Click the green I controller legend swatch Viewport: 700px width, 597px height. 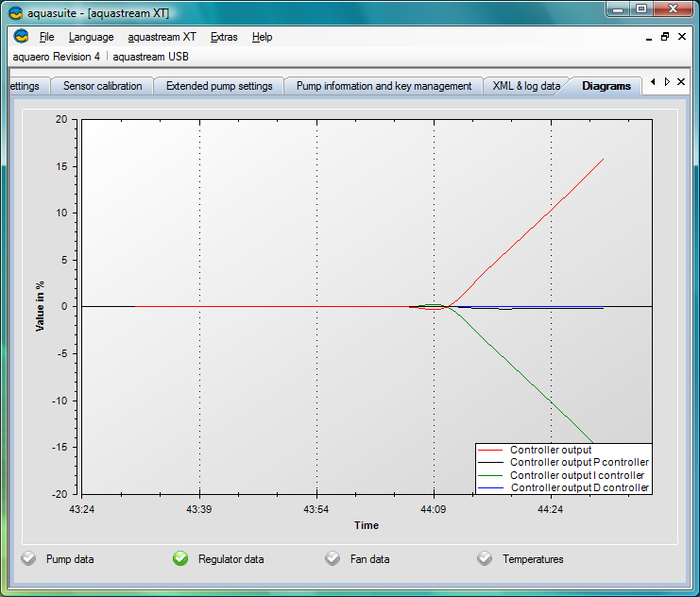point(490,475)
